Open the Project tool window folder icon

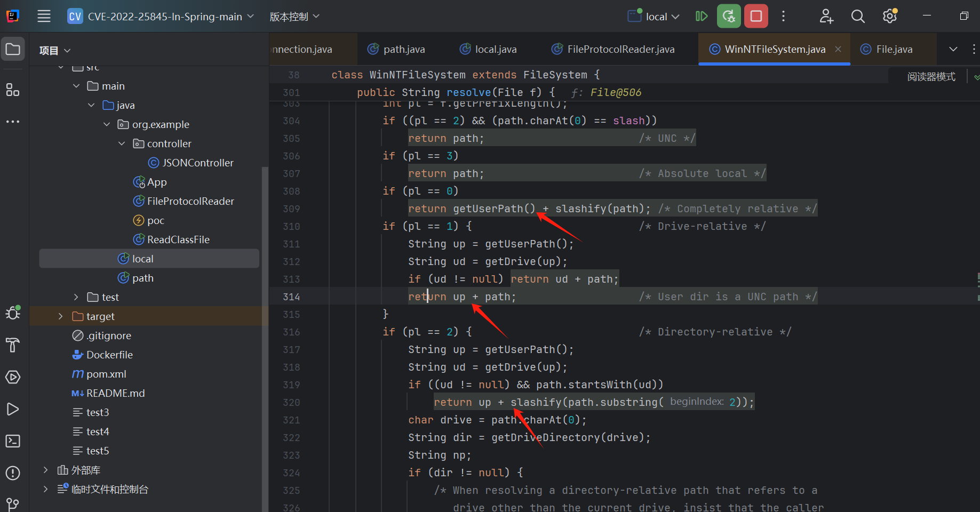(13, 50)
